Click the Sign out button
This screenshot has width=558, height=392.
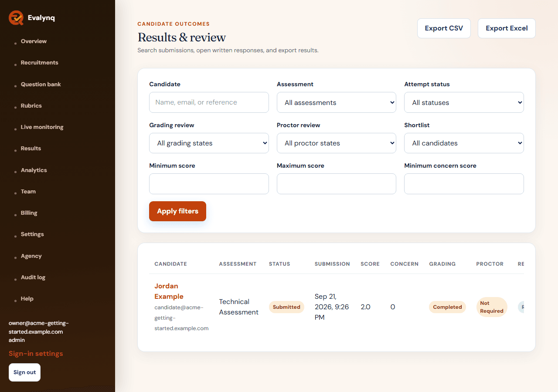tap(24, 372)
